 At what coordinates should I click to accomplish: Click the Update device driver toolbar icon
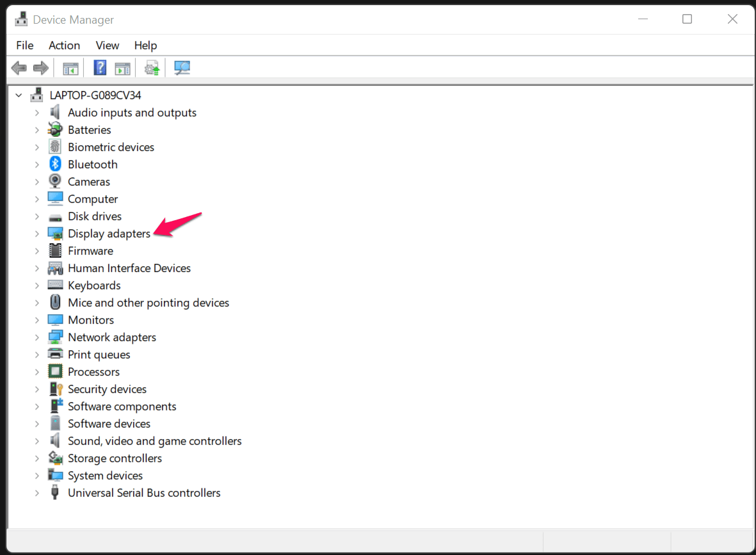(x=152, y=68)
